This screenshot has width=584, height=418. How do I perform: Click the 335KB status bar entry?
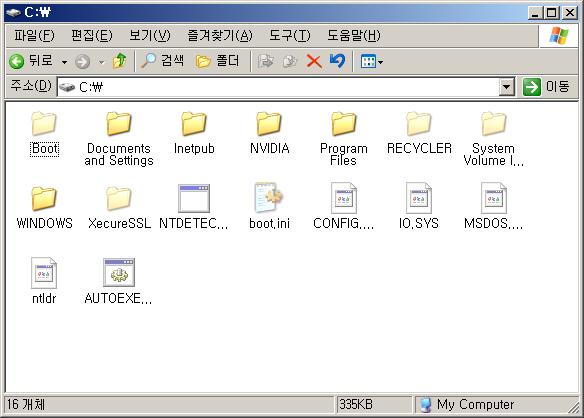pyautogui.click(x=356, y=405)
